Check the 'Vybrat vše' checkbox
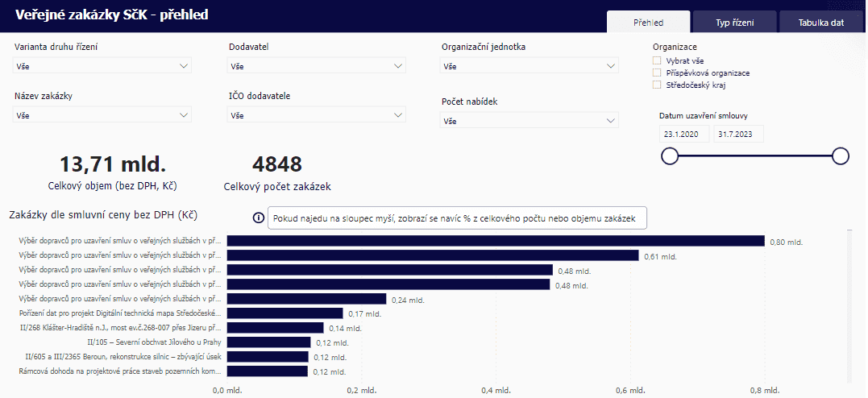Viewport: 868px width, 398px height. (x=657, y=60)
